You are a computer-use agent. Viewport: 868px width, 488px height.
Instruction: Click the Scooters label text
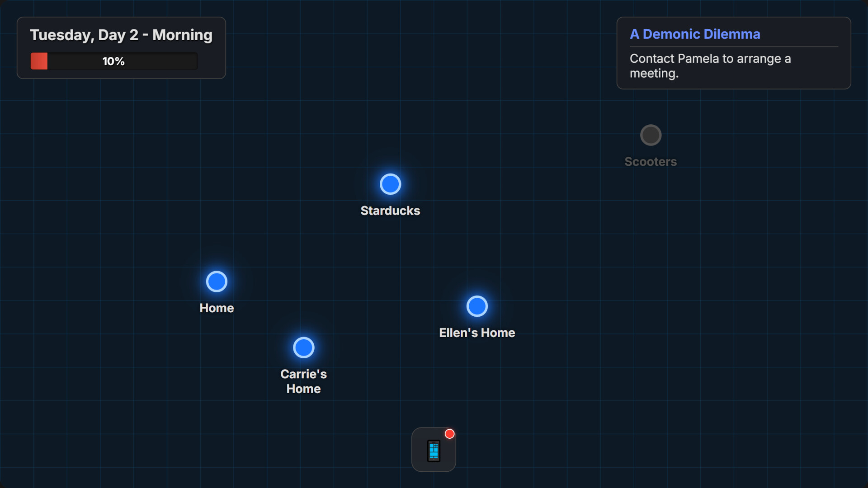(651, 162)
